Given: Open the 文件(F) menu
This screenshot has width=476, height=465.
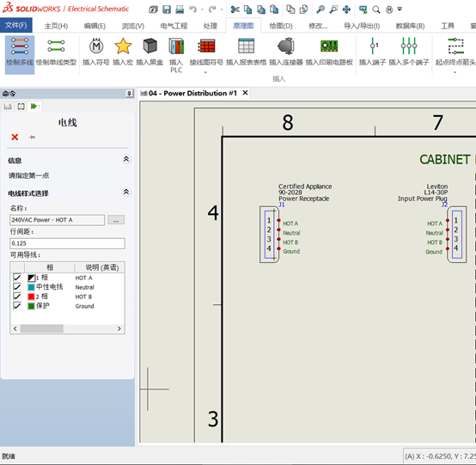Looking at the screenshot, I should [16, 25].
